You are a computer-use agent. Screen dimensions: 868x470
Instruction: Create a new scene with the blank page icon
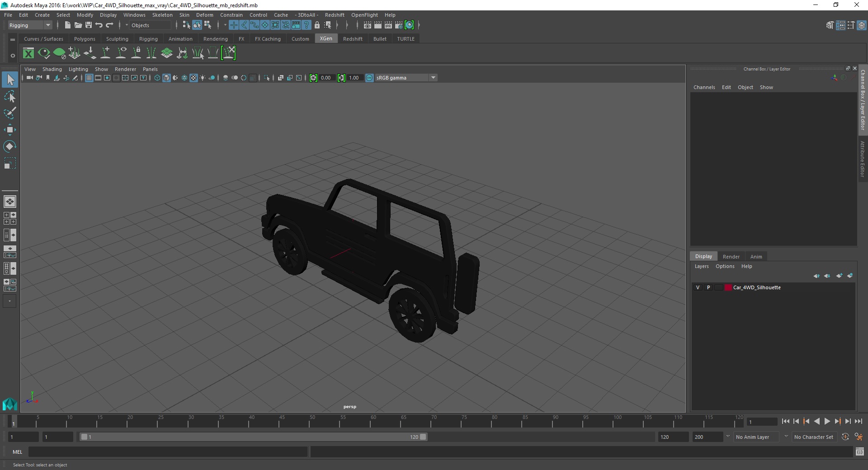click(x=67, y=25)
